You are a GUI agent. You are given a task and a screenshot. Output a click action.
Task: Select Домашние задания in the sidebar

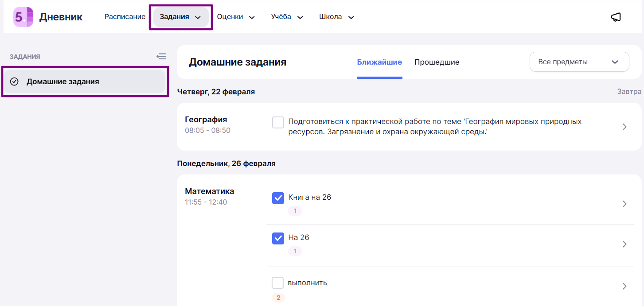(85, 81)
